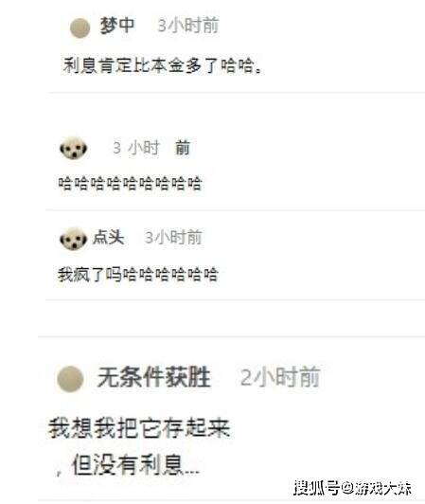Viewport: 425px width, 504px height.
Task: Open the 梦中 username profile
Action: [117, 26]
